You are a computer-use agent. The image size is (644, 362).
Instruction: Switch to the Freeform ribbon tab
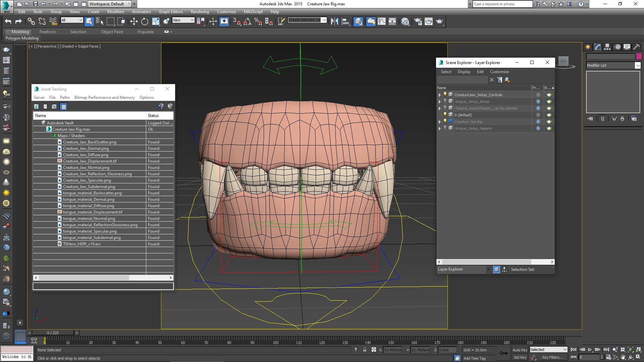pyautogui.click(x=48, y=32)
